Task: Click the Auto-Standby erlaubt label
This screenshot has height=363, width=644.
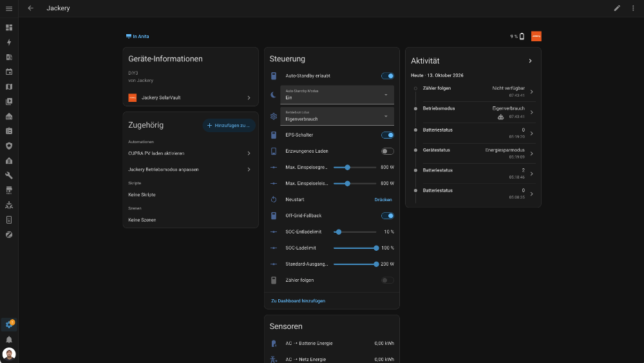Action: coord(308,76)
